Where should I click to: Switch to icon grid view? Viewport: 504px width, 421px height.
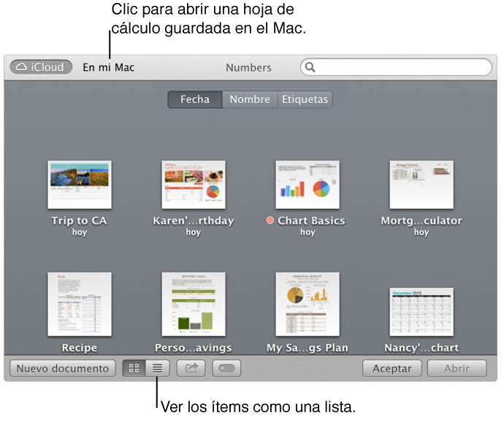[x=134, y=368]
